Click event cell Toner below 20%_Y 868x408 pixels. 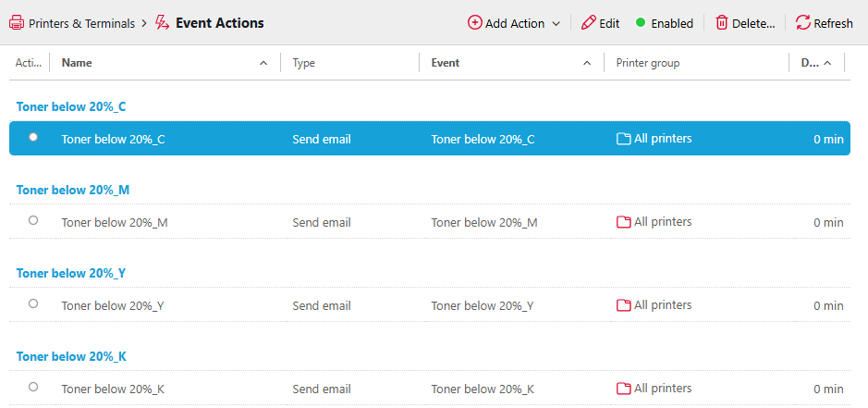coord(483,305)
